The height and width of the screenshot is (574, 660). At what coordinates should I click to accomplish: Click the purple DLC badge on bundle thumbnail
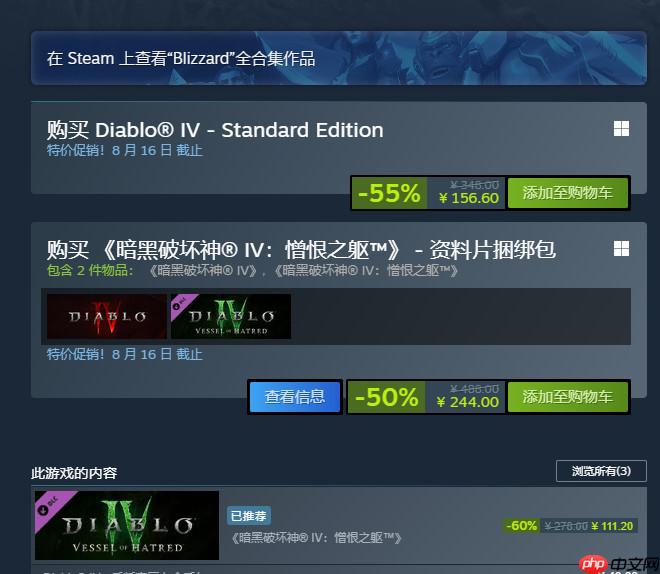[181, 303]
